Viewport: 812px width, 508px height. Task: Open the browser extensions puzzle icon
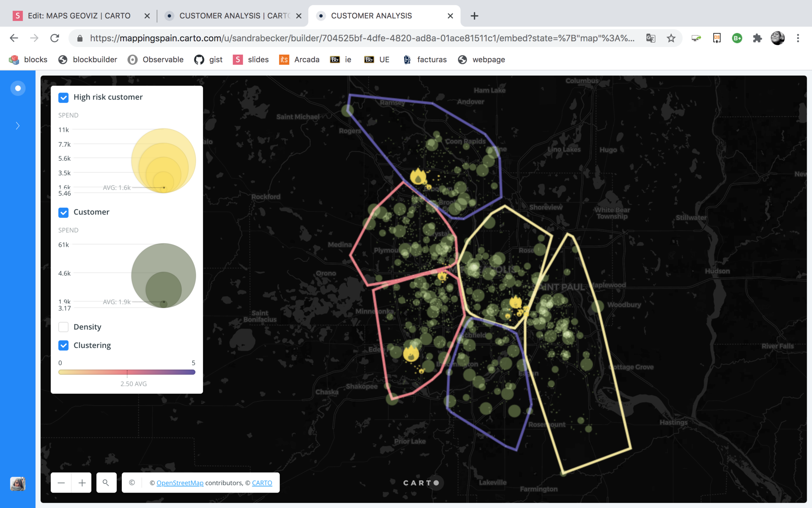point(757,38)
